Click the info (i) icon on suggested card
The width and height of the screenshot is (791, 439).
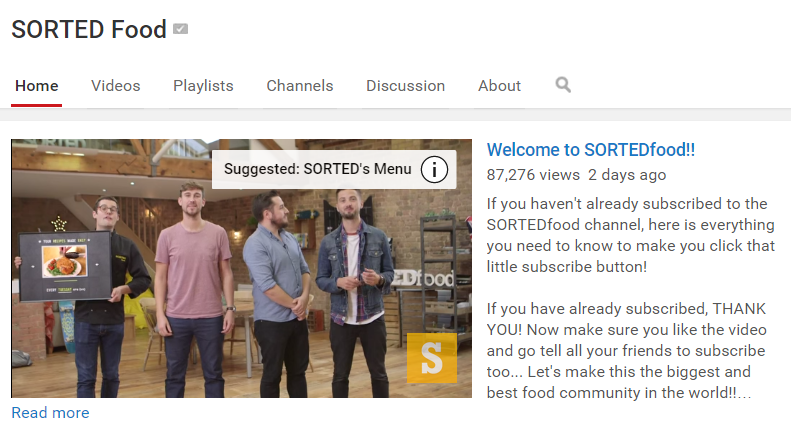[434, 170]
